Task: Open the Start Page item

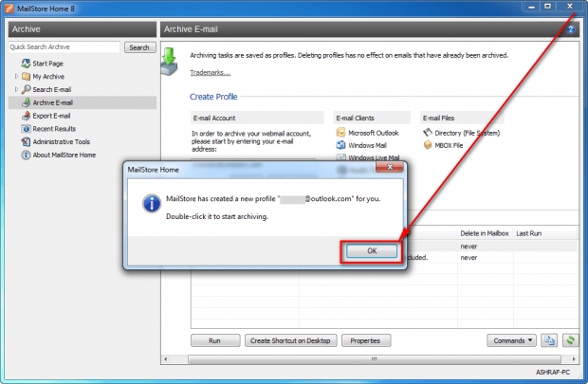Action: tap(47, 64)
